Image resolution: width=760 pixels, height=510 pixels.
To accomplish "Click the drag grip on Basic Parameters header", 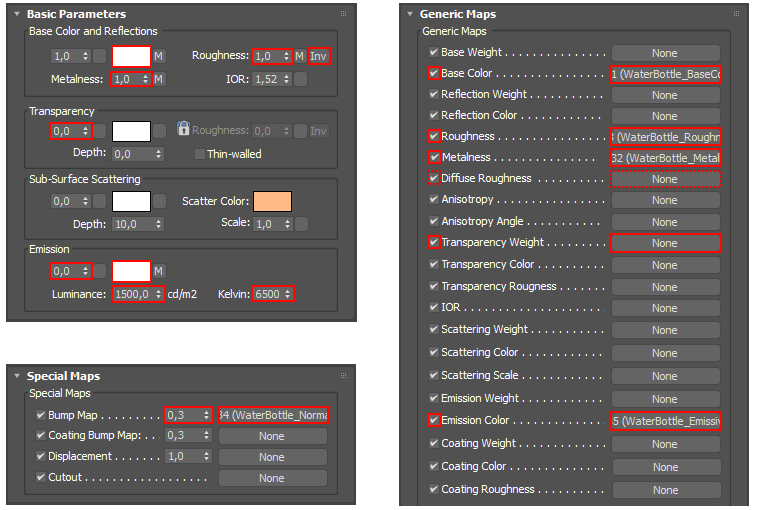I will coord(344,15).
